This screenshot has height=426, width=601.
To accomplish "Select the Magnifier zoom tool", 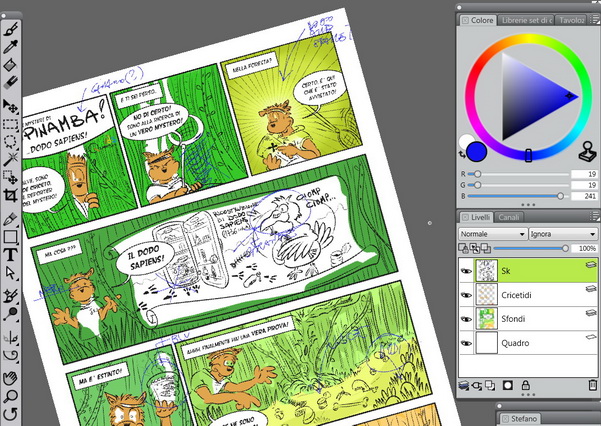I will 11,396.
